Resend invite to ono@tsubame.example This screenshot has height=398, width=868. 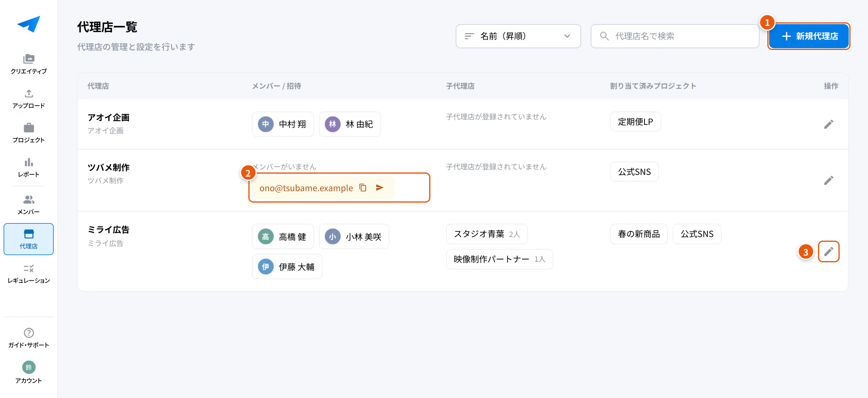pyautogui.click(x=379, y=188)
